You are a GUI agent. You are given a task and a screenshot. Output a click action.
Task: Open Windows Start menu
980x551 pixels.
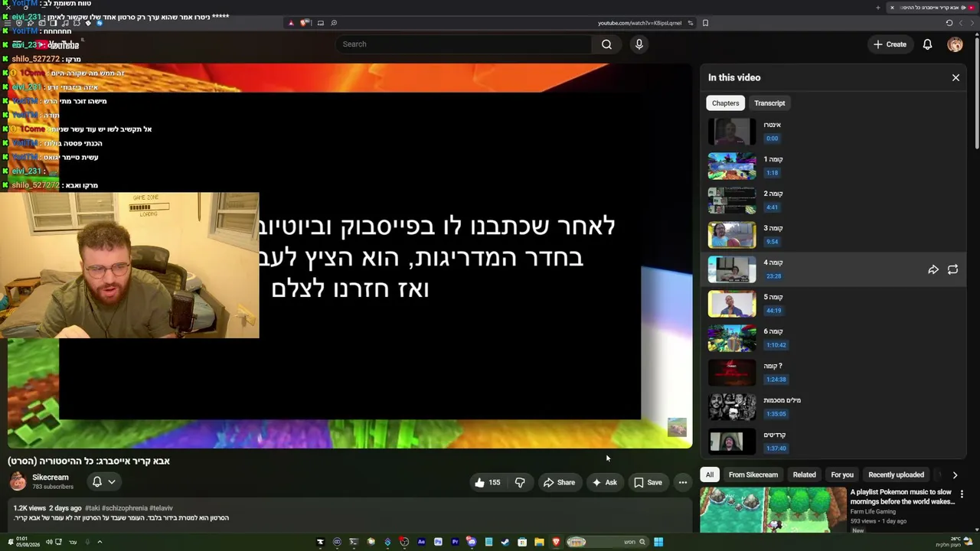pos(658,543)
